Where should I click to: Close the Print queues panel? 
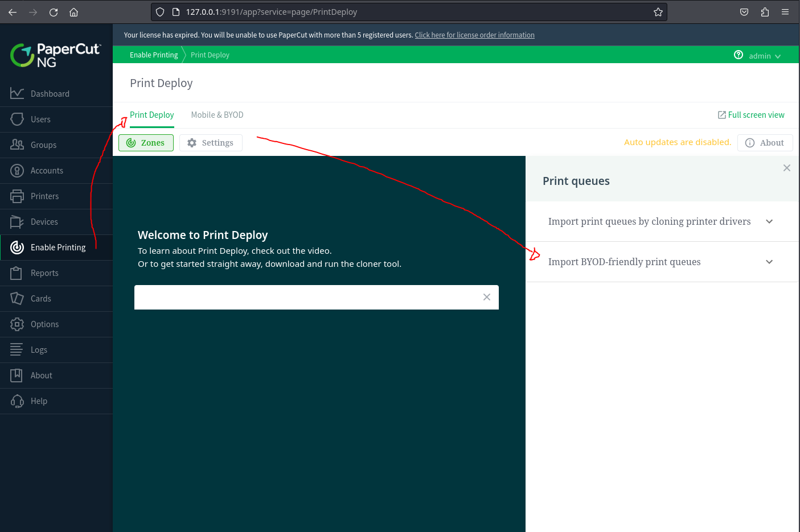click(787, 168)
